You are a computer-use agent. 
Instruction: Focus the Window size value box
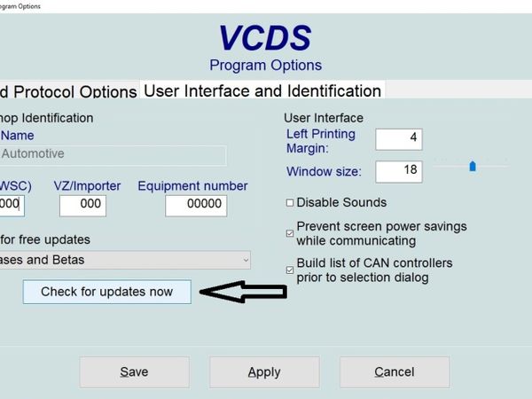click(x=399, y=170)
